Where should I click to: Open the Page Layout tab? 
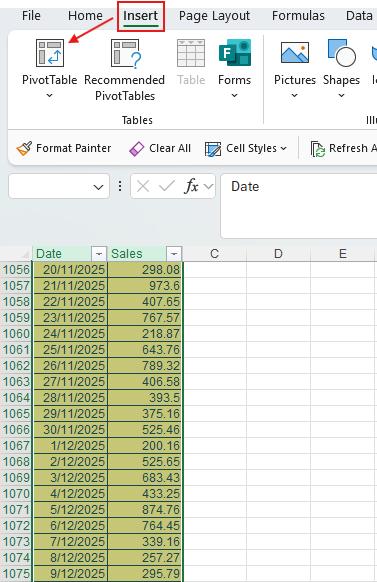214,16
